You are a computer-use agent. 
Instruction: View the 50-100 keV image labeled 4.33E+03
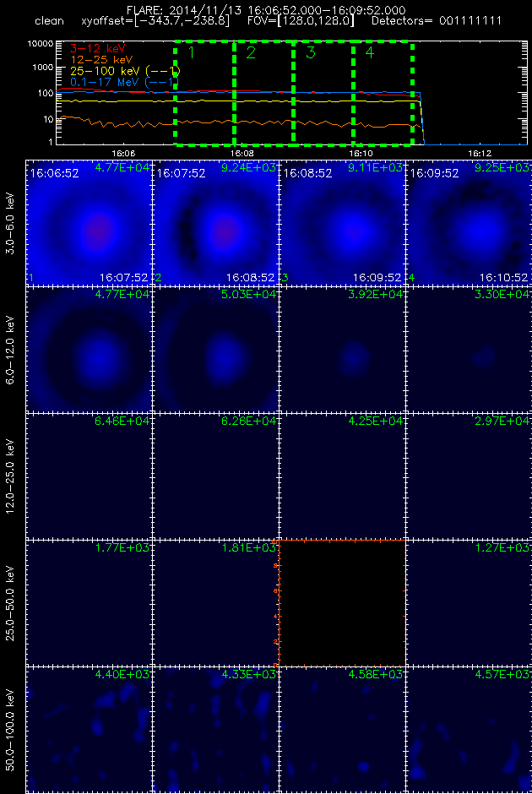pyautogui.click(x=215, y=730)
